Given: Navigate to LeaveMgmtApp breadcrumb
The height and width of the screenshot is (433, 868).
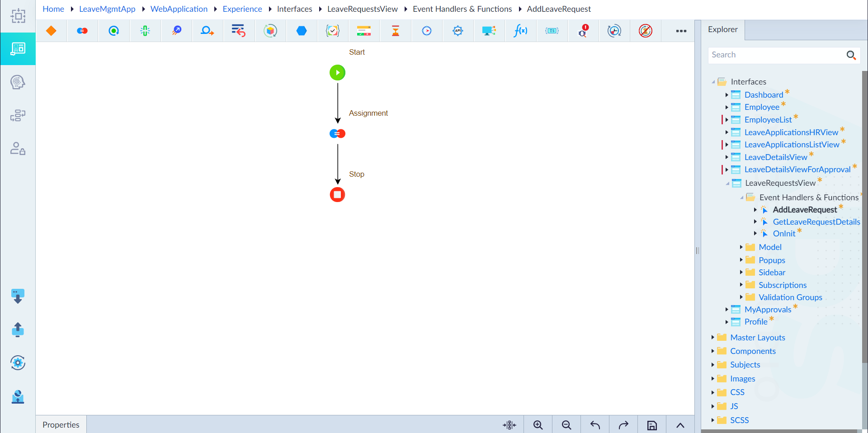Looking at the screenshot, I should pyautogui.click(x=107, y=9).
